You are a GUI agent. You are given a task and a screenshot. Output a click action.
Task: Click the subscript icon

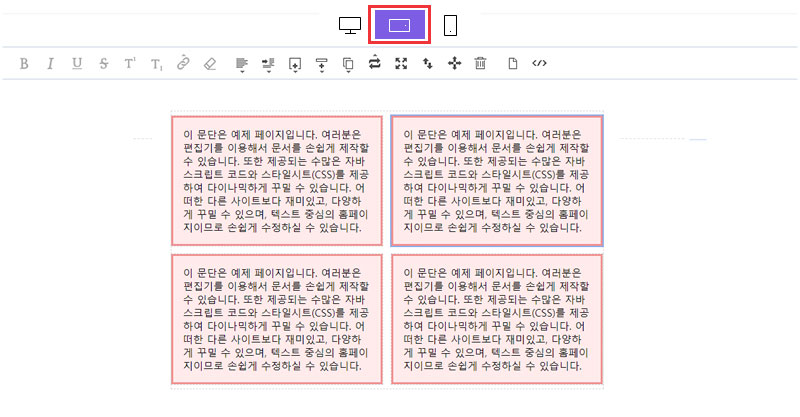coord(156,64)
